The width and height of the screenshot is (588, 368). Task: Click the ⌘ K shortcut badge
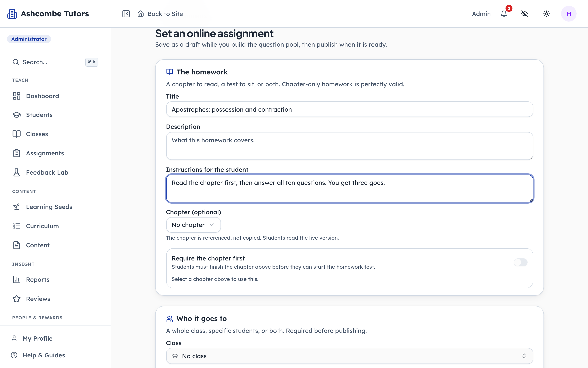(x=92, y=62)
